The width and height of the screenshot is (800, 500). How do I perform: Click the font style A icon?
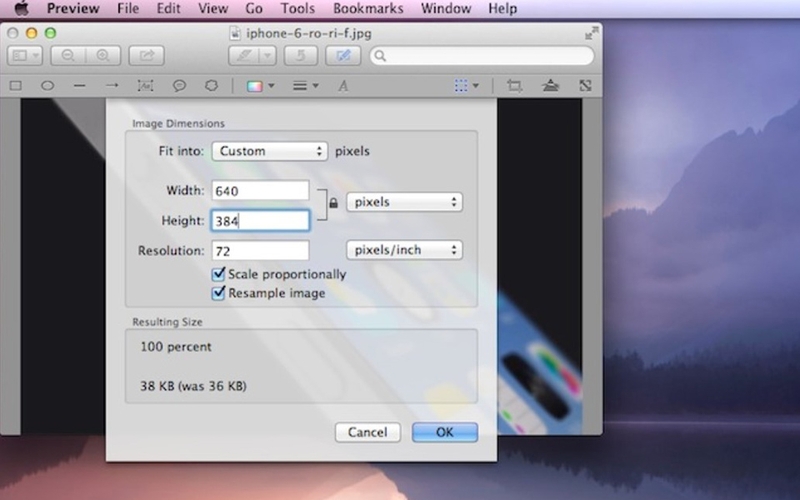coord(343,86)
